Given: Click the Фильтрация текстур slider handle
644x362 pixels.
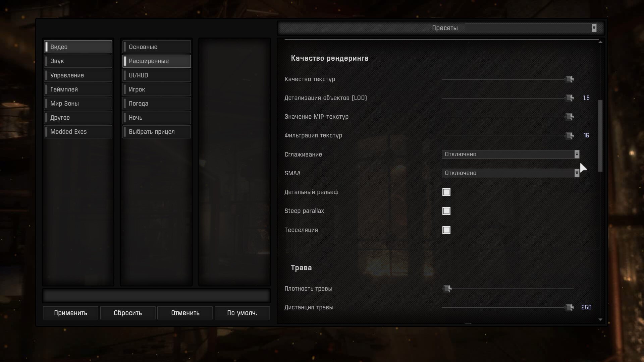Looking at the screenshot, I should click(x=569, y=136).
